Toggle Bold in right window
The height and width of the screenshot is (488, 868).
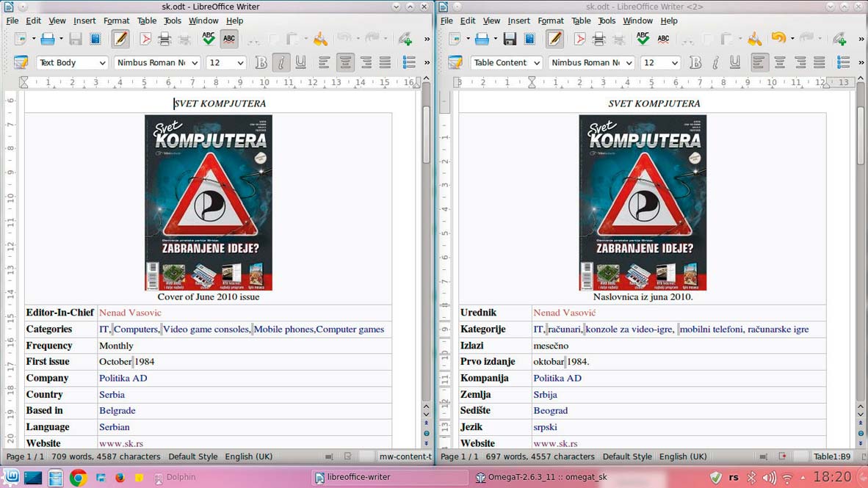click(x=695, y=62)
